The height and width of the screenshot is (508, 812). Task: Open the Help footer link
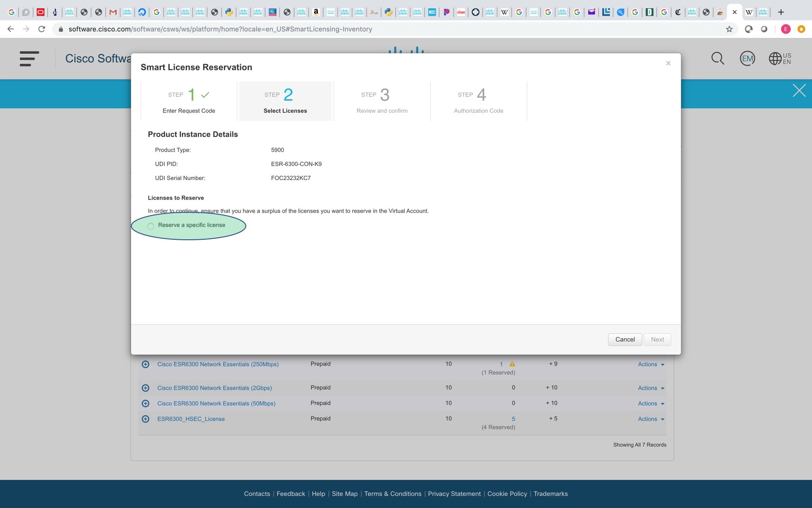(318, 494)
